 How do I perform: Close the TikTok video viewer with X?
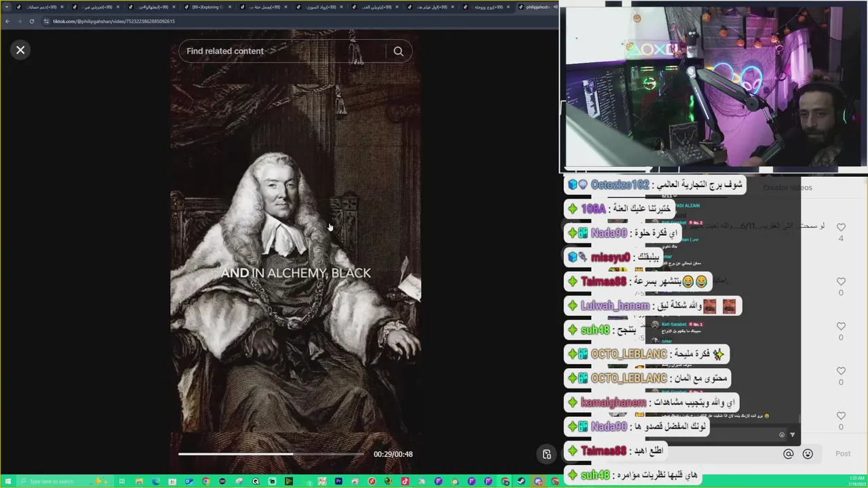pyautogui.click(x=20, y=50)
